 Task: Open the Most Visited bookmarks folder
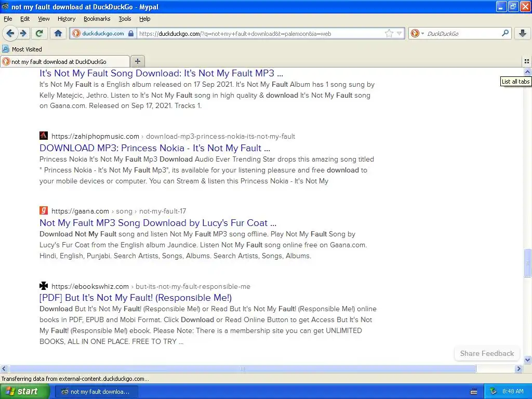22,49
